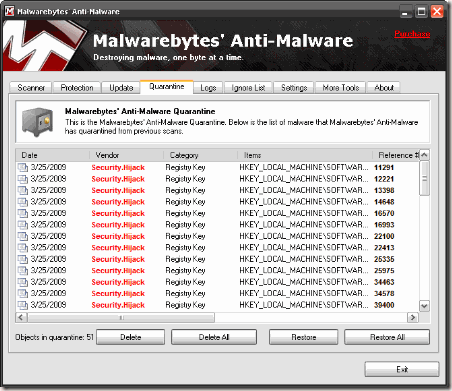Click the vertical scrollbar down arrow

tap(424, 306)
